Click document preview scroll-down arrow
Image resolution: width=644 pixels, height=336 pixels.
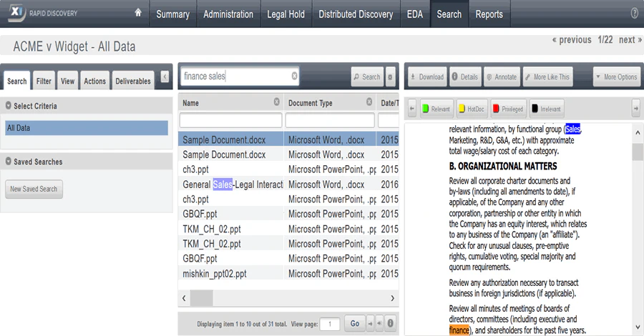(x=638, y=327)
